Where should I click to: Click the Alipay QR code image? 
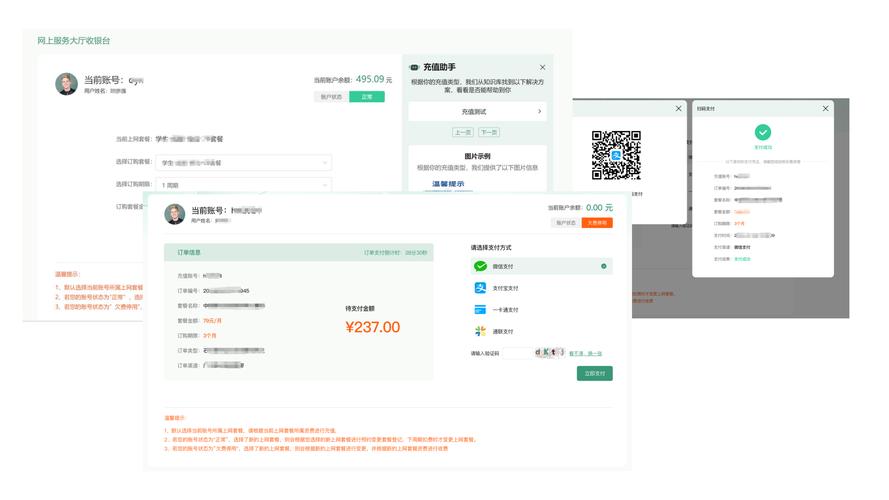coord(616,155)
